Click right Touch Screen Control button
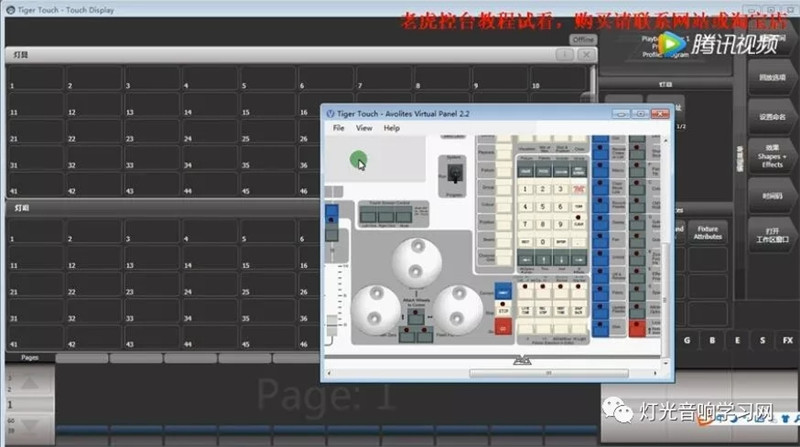This screenshot has width=800, height=447. click(404, 216)
